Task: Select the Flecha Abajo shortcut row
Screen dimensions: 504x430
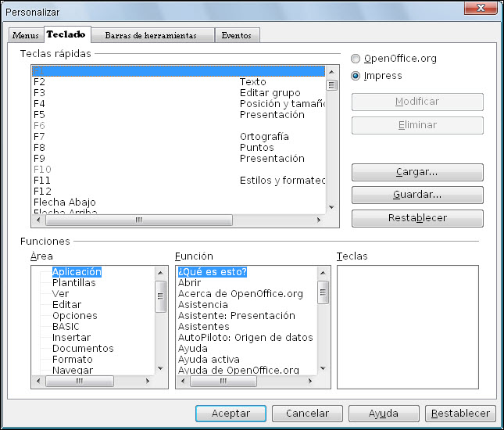Action: (x=178, y=202)
